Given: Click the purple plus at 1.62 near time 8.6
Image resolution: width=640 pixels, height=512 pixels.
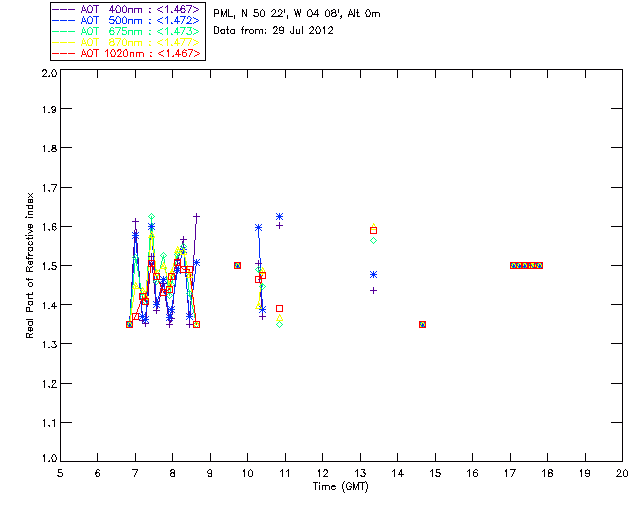Looking at the screenshot, I should point(197,216).
